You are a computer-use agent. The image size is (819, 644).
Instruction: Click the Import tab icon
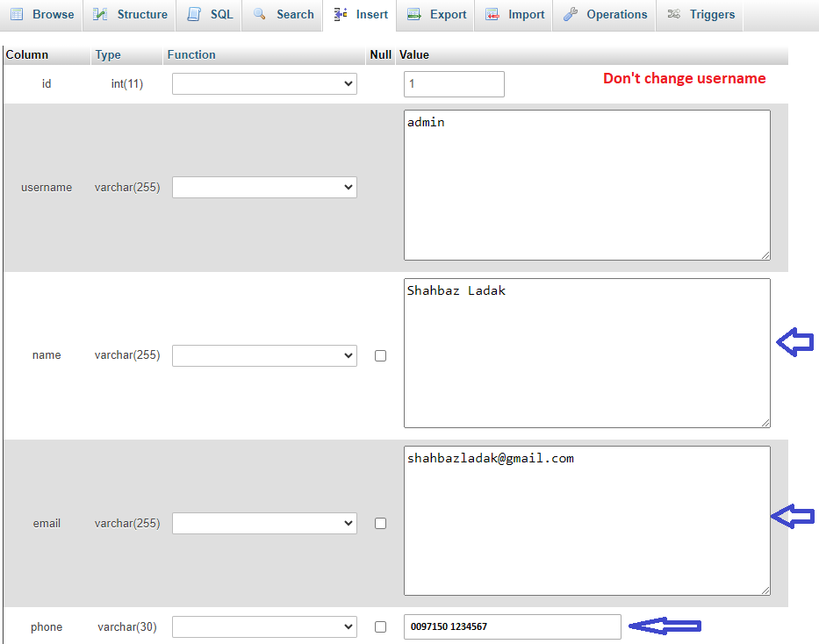pyautogui.click(x=492, y=14)
